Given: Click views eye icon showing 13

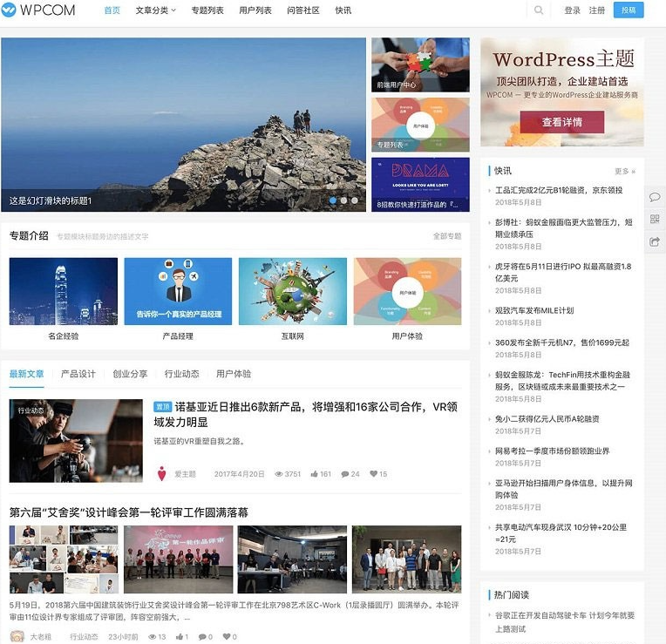Looking at the screenshot, I should 152,637.
